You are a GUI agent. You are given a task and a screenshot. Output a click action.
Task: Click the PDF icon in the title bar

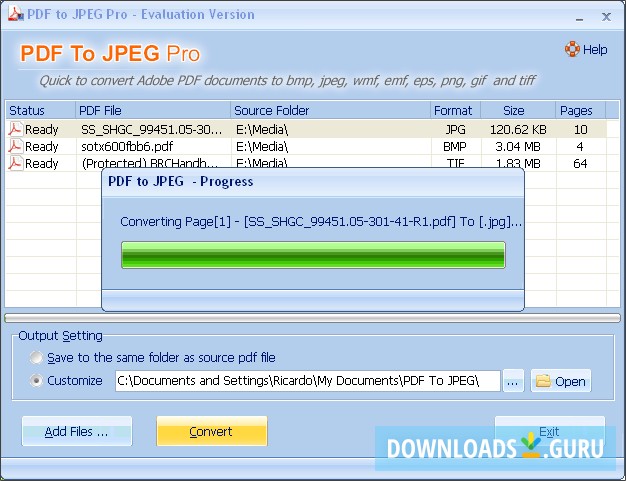16,14
